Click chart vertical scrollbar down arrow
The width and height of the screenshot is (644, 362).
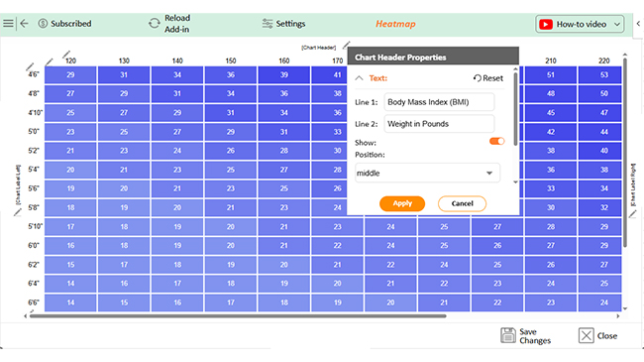click(625, 308)
